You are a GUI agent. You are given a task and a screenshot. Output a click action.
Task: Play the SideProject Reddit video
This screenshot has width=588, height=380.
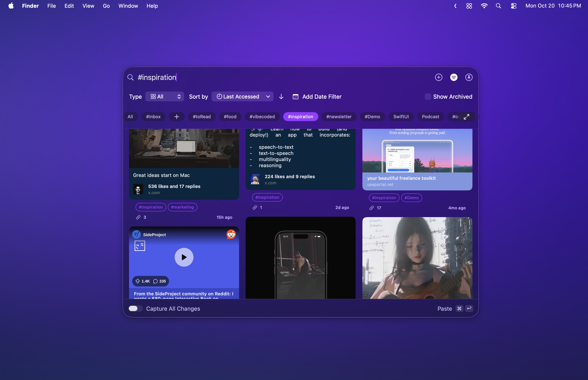click(x=184, y=257)
